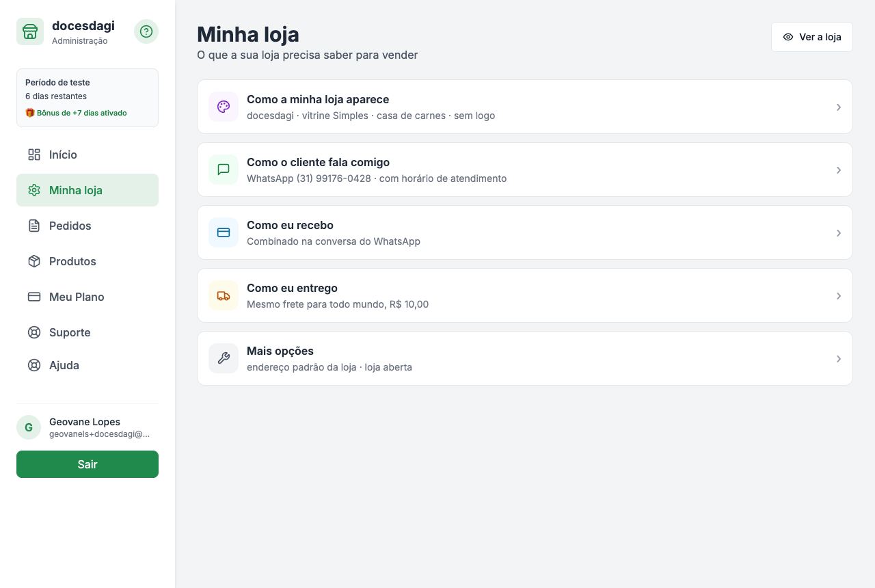Click the Ver a loja button
This screenshot has height=588, width=875.
(812, 37)
